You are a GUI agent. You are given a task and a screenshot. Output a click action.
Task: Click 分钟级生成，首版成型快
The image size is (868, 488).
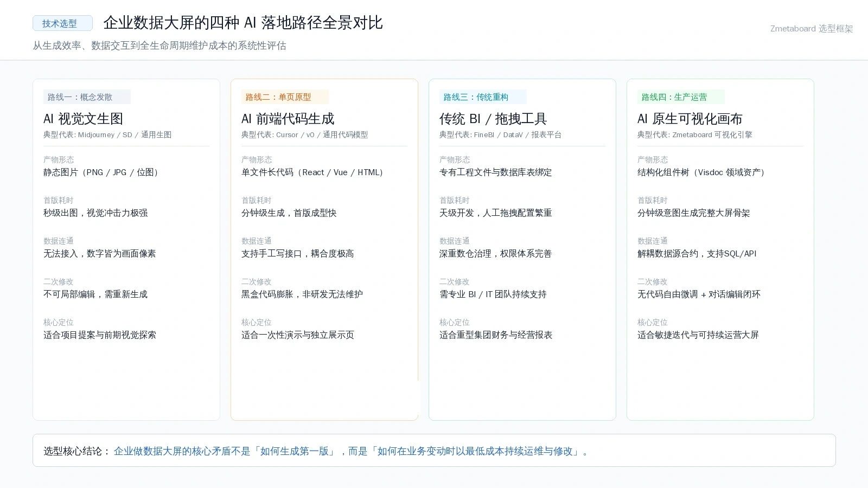tap(289, 213)
